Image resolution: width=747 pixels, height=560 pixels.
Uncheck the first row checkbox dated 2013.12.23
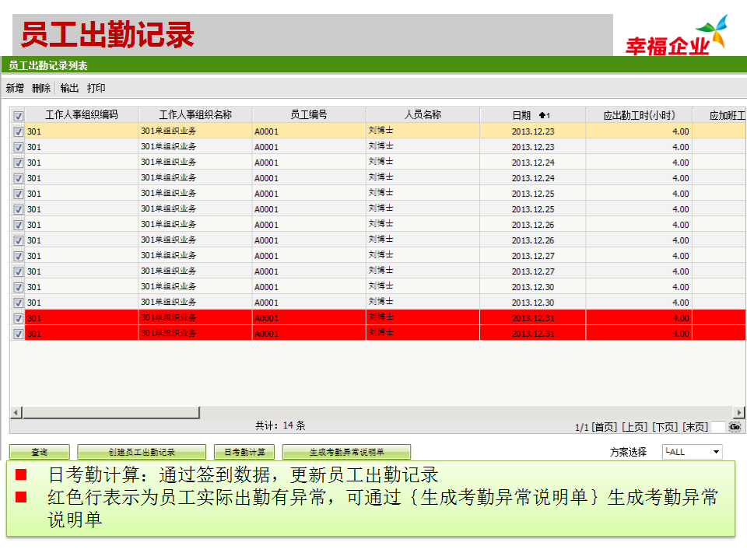tap(18, 131)
